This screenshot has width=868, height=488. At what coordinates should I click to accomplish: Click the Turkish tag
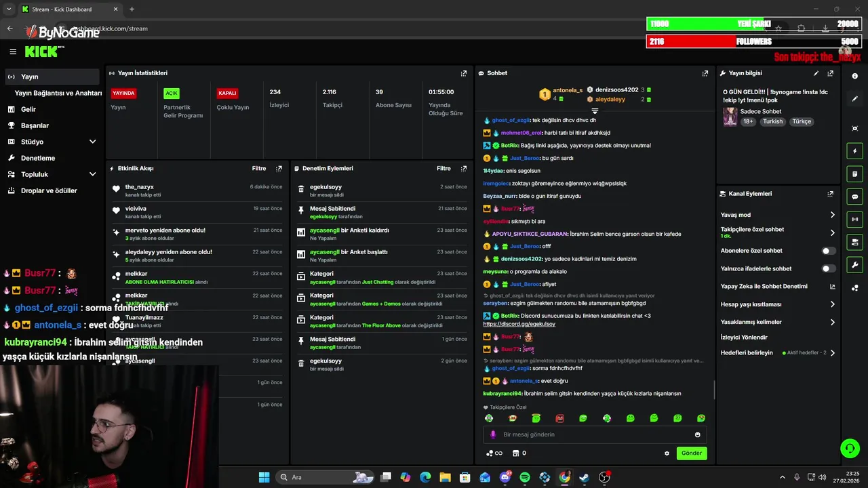[x=772, y=121]
